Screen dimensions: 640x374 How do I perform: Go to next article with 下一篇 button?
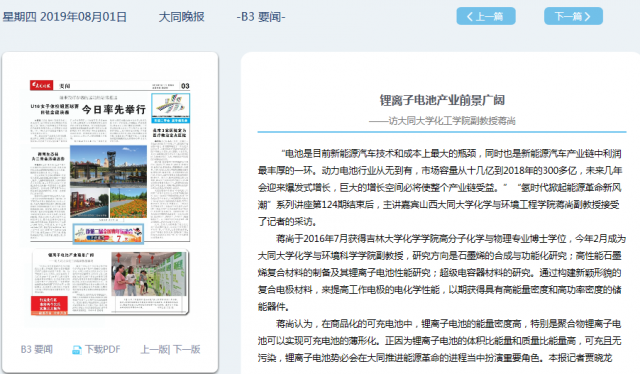pos(573,16)
